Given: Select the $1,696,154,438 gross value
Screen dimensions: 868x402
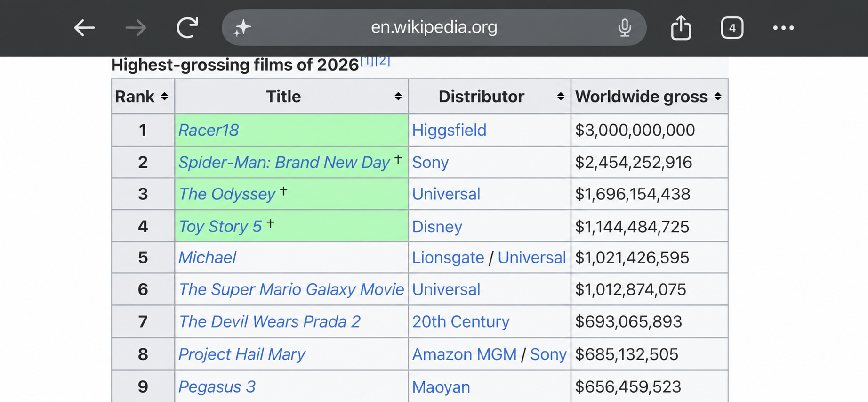Looking at the screenshot, I should [x=633, y=194].
